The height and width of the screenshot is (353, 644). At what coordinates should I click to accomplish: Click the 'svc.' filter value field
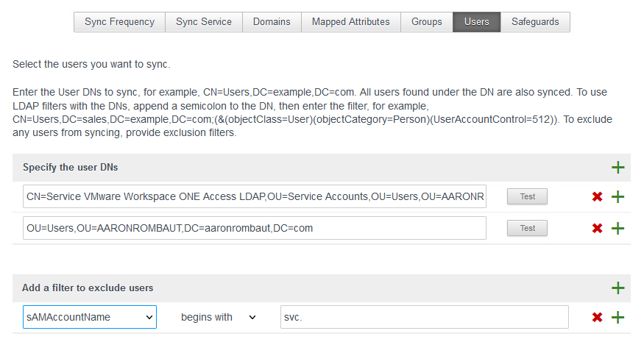[x=425, y=317]
